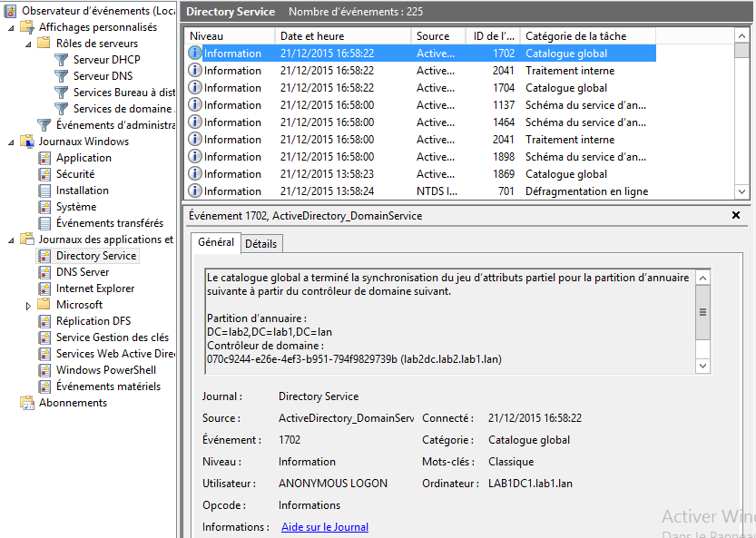Click the Réplication DFS log icon
The image size is (756, 538).
tap(44, 321)
